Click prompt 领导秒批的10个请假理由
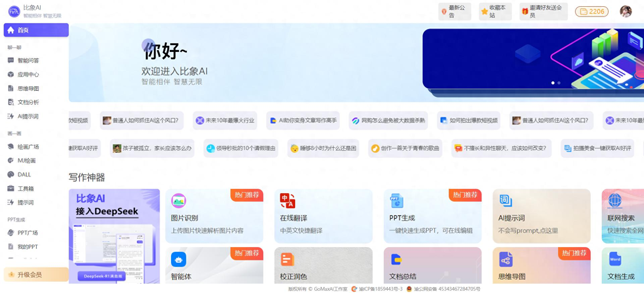Image resolution: width=644 pixels, height=293 pixels. tap(241, 148)
